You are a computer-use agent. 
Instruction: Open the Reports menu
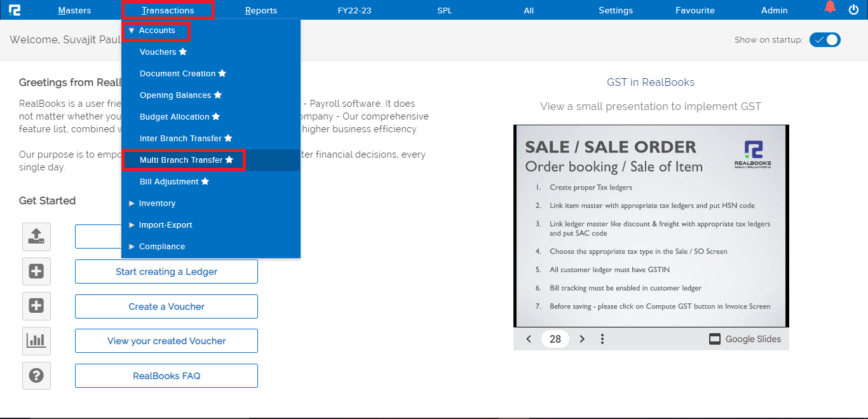tap(261, 10)
